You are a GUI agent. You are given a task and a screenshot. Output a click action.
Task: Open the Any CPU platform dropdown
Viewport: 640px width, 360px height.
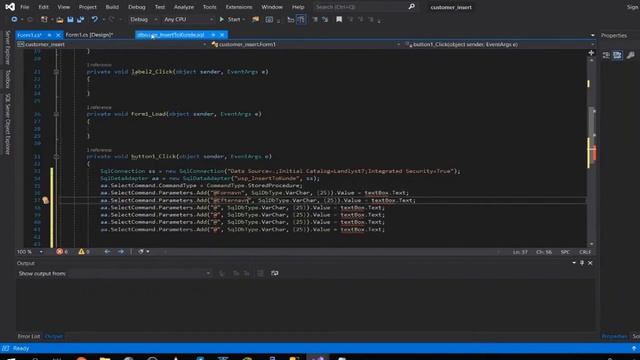pyautogui.click(x=188, y=19)
